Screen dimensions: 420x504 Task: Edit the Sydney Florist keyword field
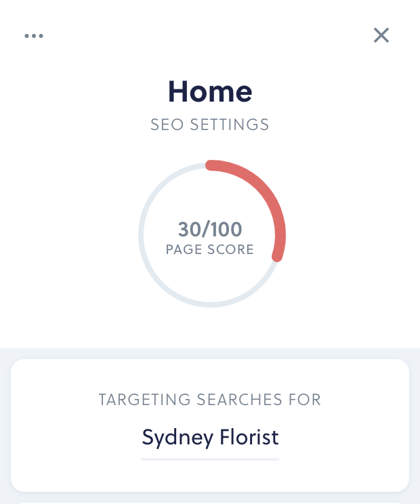point(210,438)
